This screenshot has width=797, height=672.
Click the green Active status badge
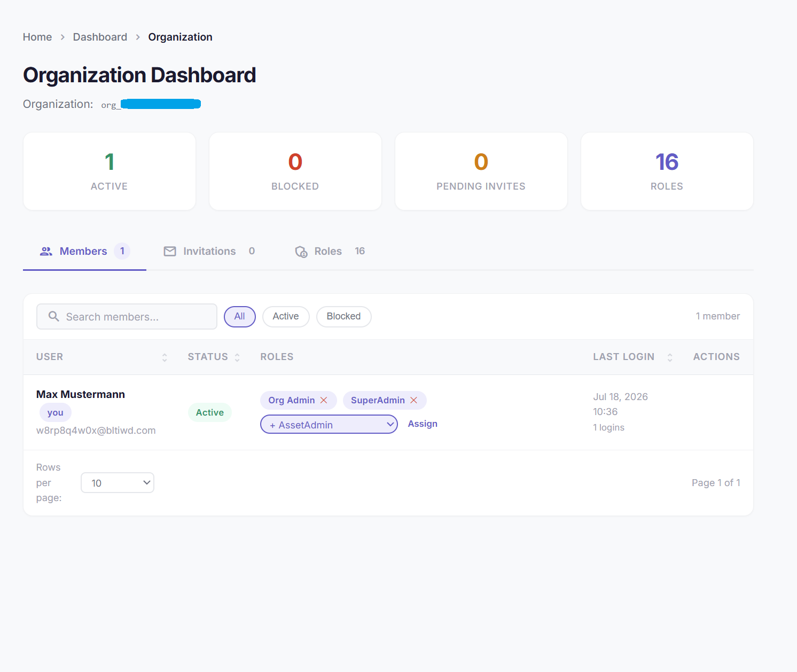click(210, 412)
